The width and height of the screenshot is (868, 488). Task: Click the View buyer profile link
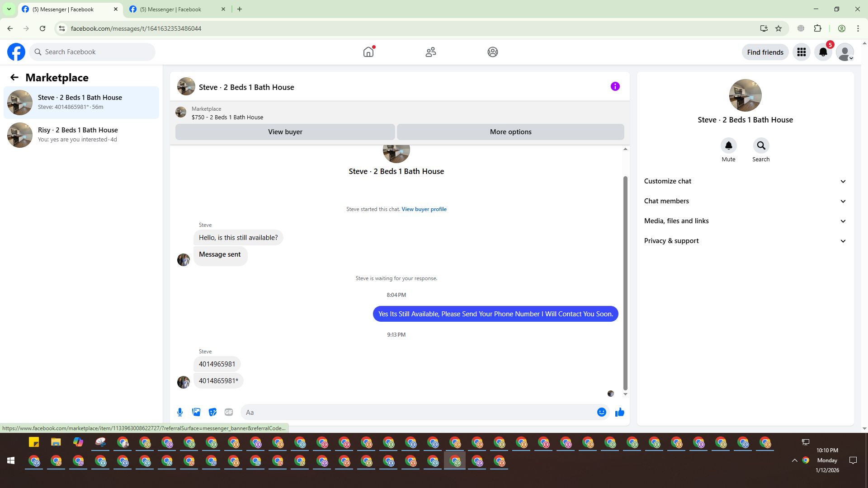tap(424, 209)
